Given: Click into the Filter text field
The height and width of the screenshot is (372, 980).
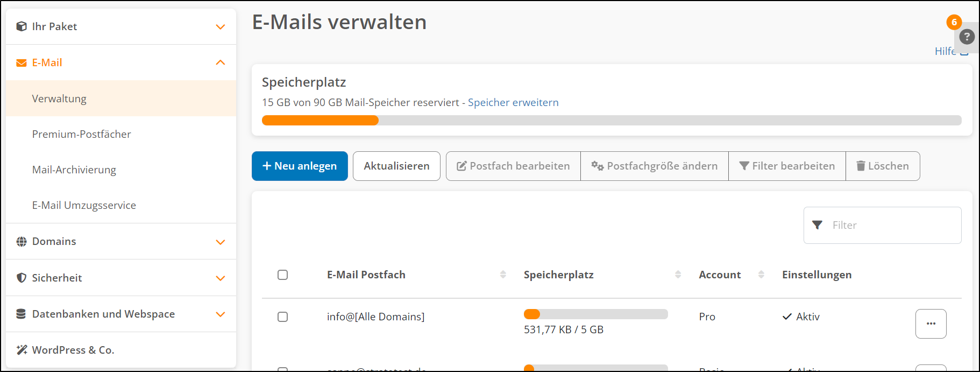Looking at the screenshot, I should pos(882,225).
